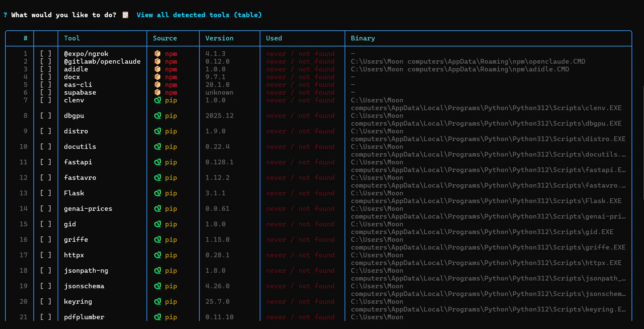Mark the checkbox beside distro

(x=46, y=131)
